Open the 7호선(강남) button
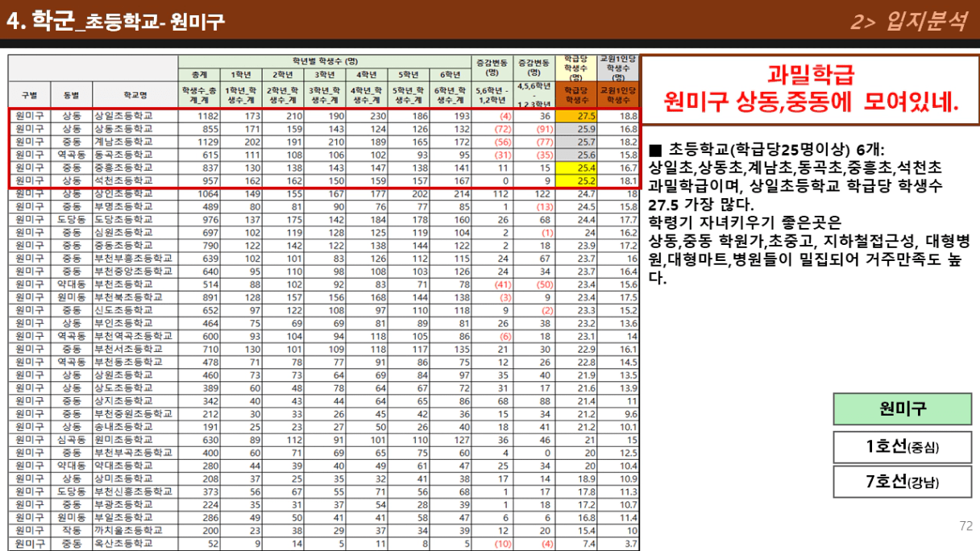The height and width of the screenshot is (551, 980). (x=902, y=483)
